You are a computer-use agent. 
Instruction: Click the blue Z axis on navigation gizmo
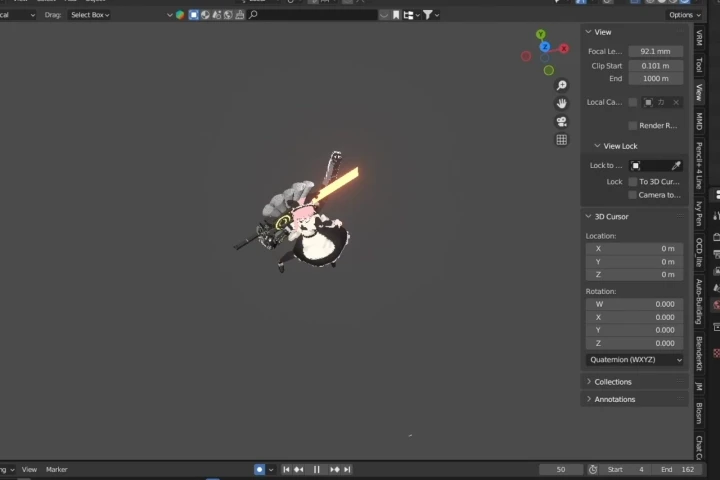(545, 47)
